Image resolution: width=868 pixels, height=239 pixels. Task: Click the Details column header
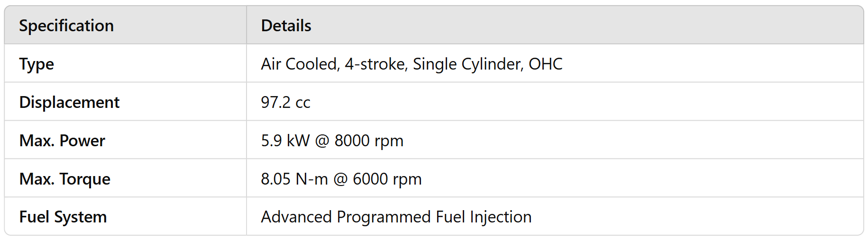[286, 26]
